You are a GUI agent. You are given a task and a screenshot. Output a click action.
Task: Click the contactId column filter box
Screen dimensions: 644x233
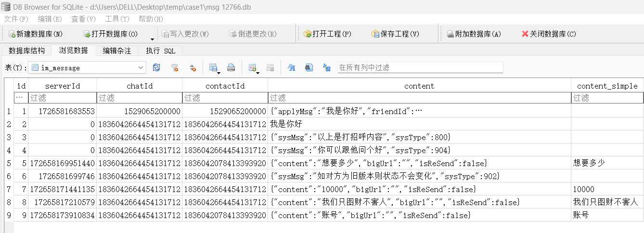pos(225,98)
